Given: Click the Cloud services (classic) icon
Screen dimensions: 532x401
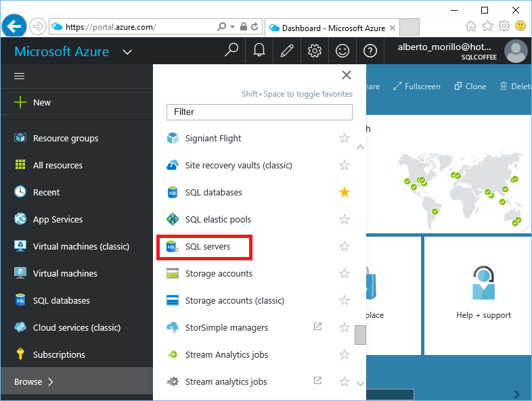Looking at the screenshot, I should coord(20,327).
